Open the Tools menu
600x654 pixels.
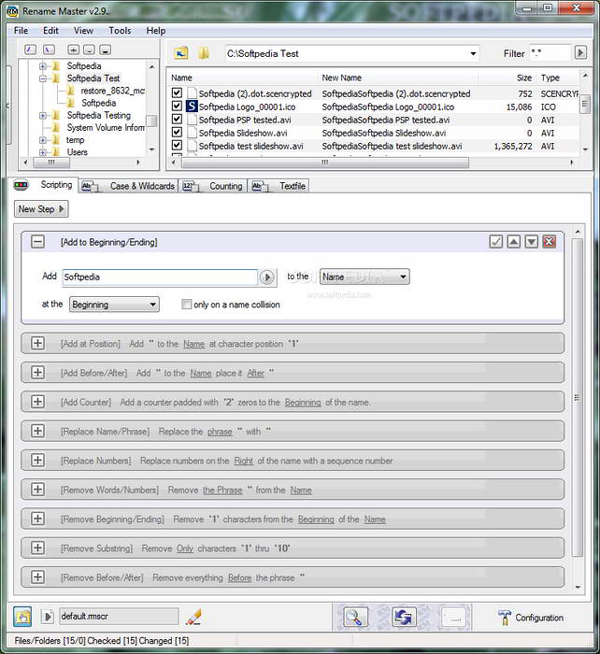coord(120,30)
